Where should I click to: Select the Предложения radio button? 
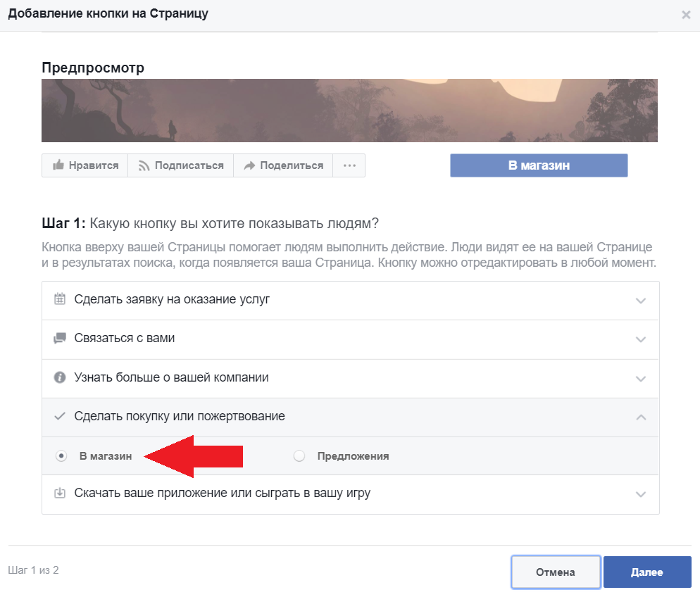click(x=299, y=456)
